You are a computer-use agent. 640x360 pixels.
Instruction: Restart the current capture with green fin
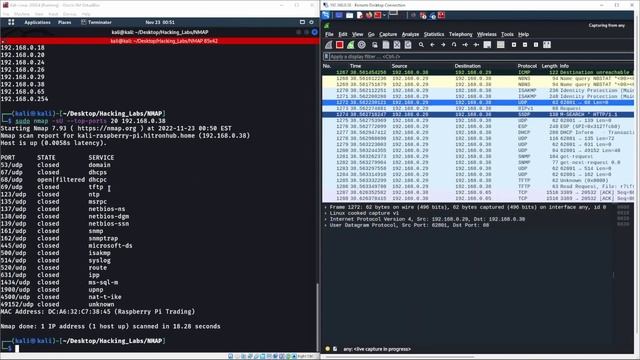(351, 45)
